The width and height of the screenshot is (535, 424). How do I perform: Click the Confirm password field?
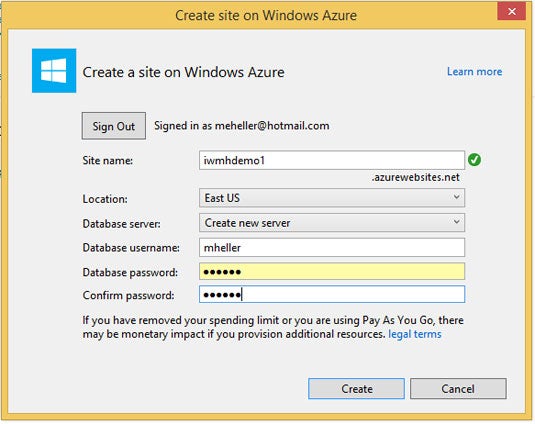332,294
